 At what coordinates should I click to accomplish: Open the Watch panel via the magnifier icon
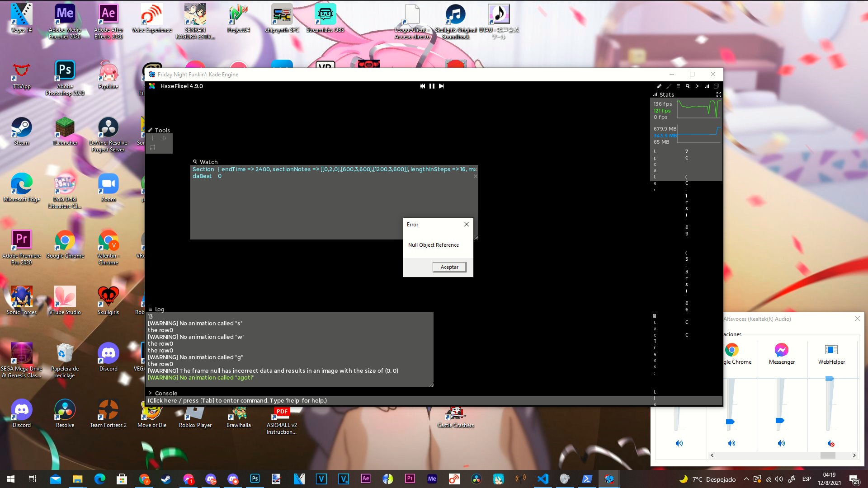[688, 86]
